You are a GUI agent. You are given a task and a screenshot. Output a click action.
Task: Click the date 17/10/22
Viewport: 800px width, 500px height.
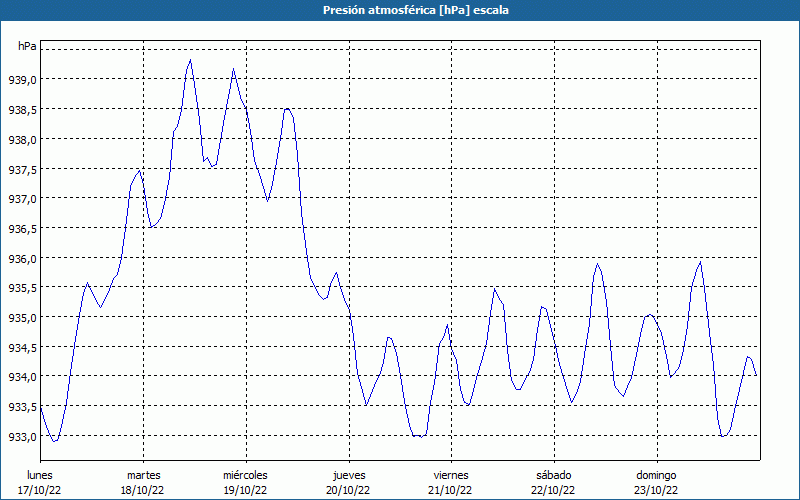pyautogui.click(x=40, y=490)
